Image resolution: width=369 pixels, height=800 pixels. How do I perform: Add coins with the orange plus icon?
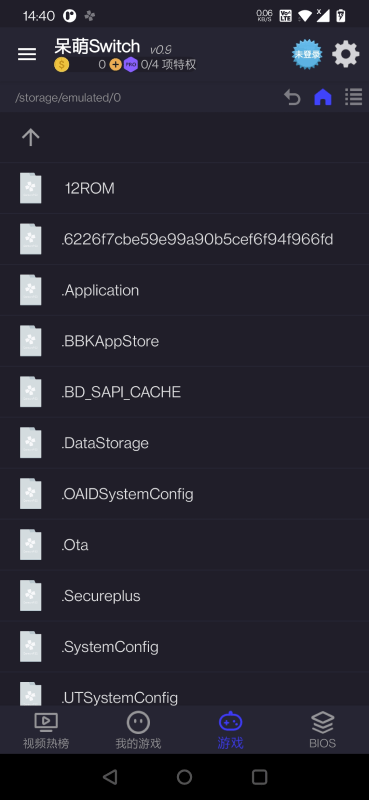115,65
